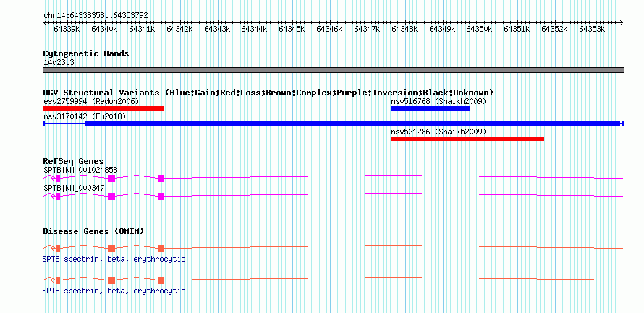Click the 64348k ruler tick label

[404, 29]
